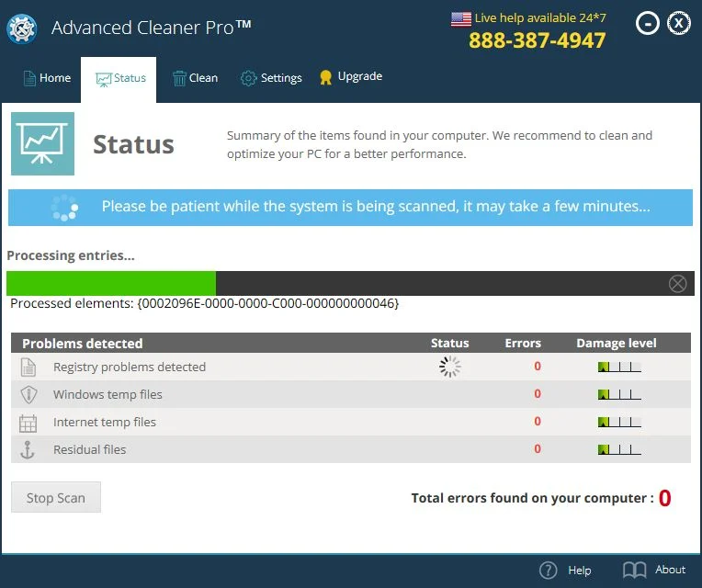Click the Status summary description text

439,144
